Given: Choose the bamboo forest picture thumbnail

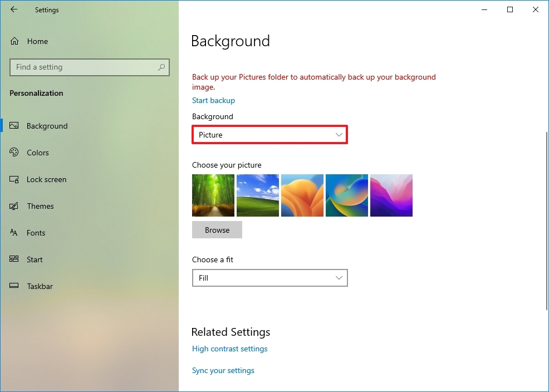Looking at the screenshot, I should coord(213,195).
